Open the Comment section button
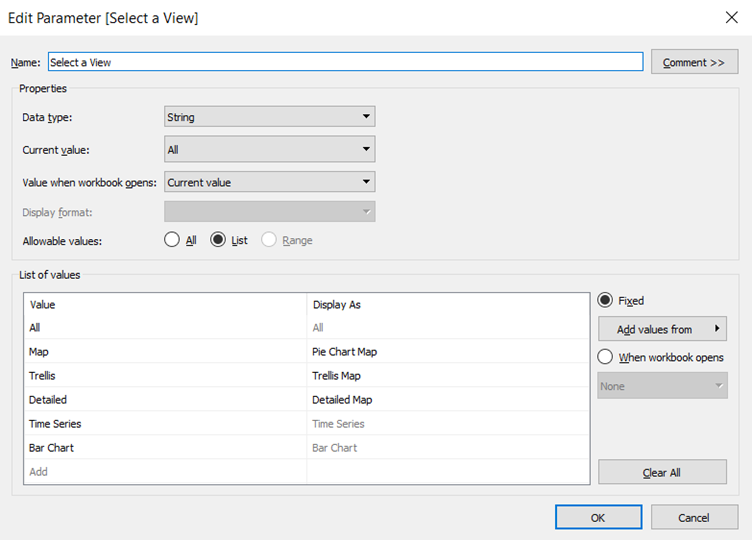The image size is (752, 540). click(693, 62)
